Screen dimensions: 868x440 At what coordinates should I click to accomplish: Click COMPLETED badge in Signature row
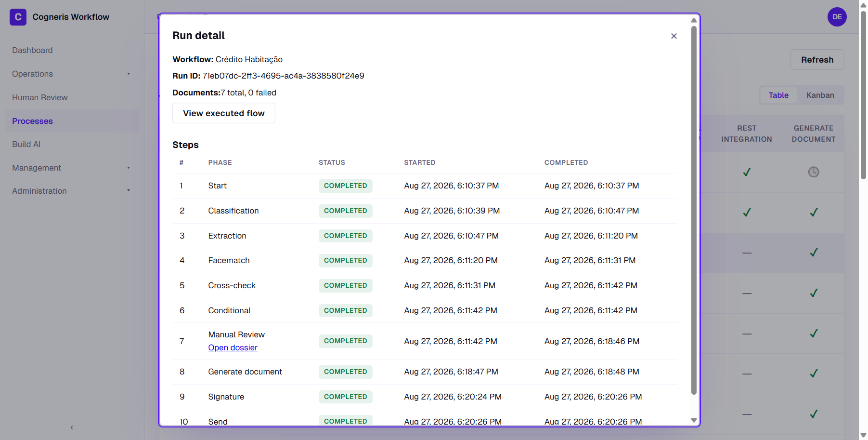tap(345, 397)
